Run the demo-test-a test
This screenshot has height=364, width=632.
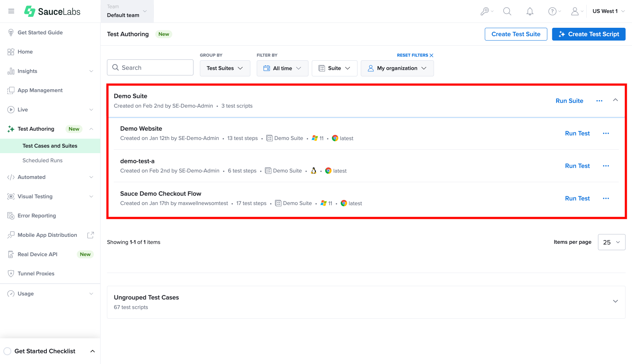[578, 166]
